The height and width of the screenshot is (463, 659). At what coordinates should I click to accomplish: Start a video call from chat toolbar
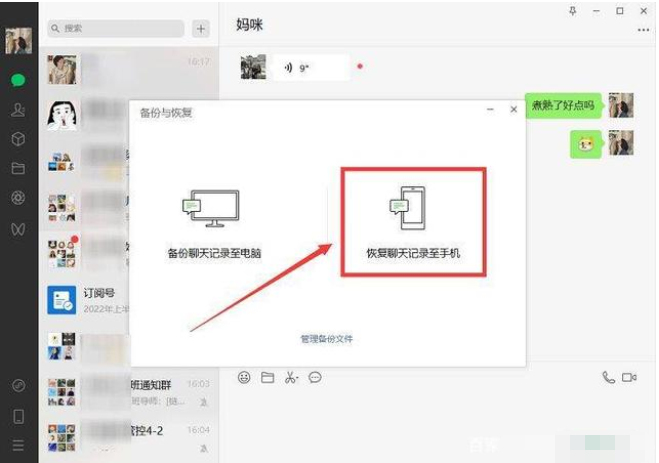click(x=629, y=377)
